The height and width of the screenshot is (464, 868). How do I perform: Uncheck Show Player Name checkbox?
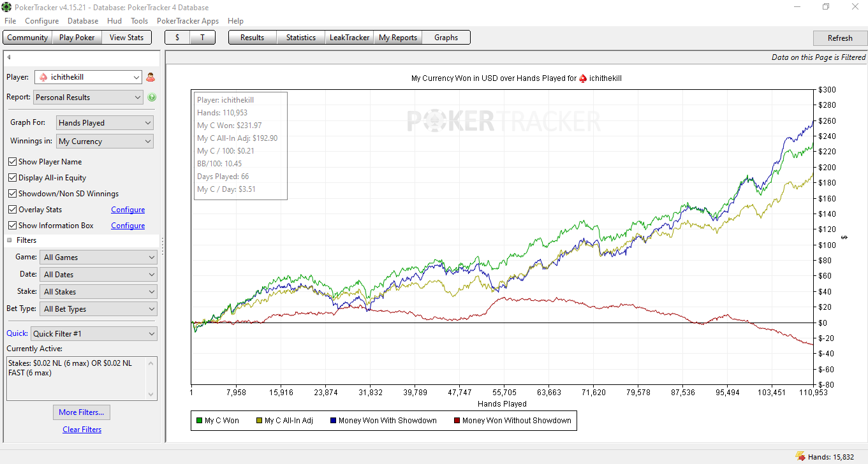point(12,162)
